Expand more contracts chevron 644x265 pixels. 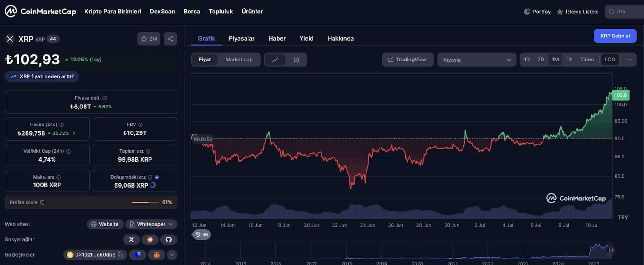(172, 255)
